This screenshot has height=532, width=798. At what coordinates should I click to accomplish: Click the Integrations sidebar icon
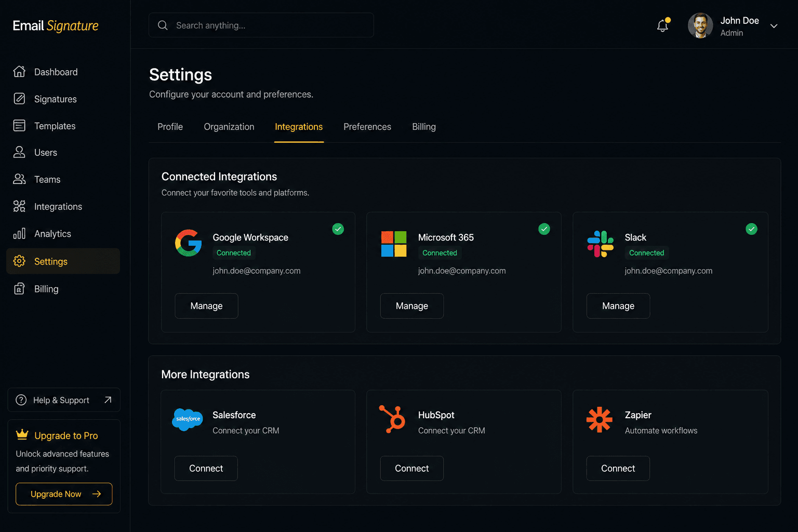click(19, 206)
